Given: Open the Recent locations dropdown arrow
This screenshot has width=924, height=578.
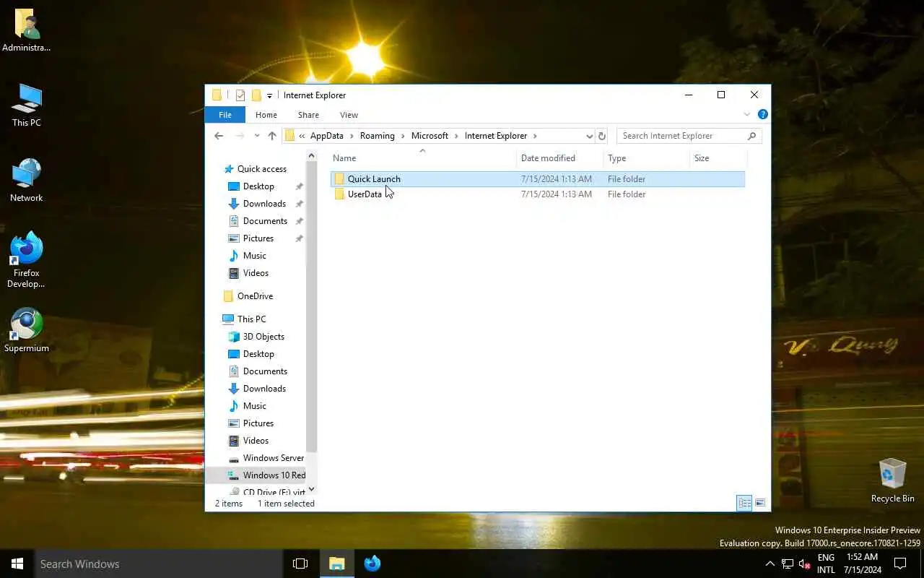Looking at the screenshot, I should pos(256,136).
